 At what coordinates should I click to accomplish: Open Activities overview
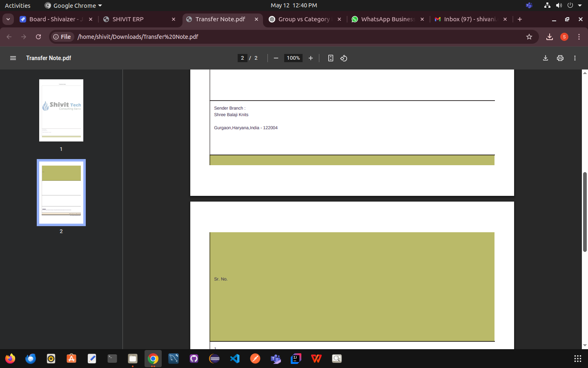18,5
